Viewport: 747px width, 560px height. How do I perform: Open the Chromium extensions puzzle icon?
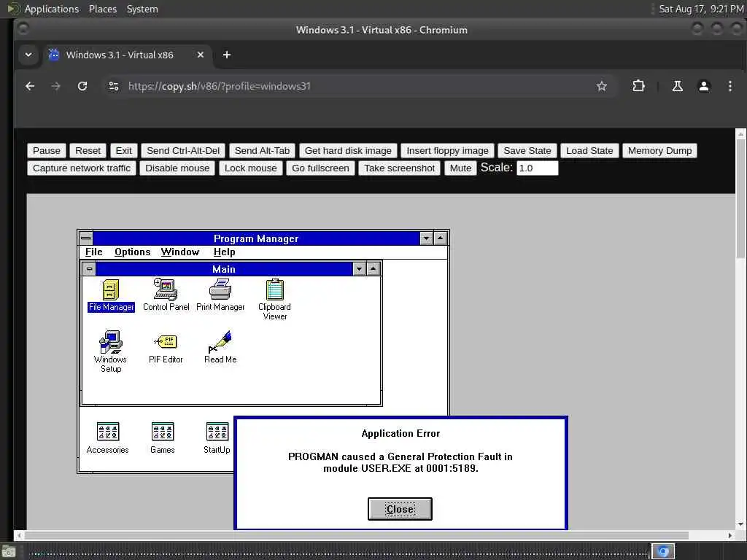click(x=638, y=86)
